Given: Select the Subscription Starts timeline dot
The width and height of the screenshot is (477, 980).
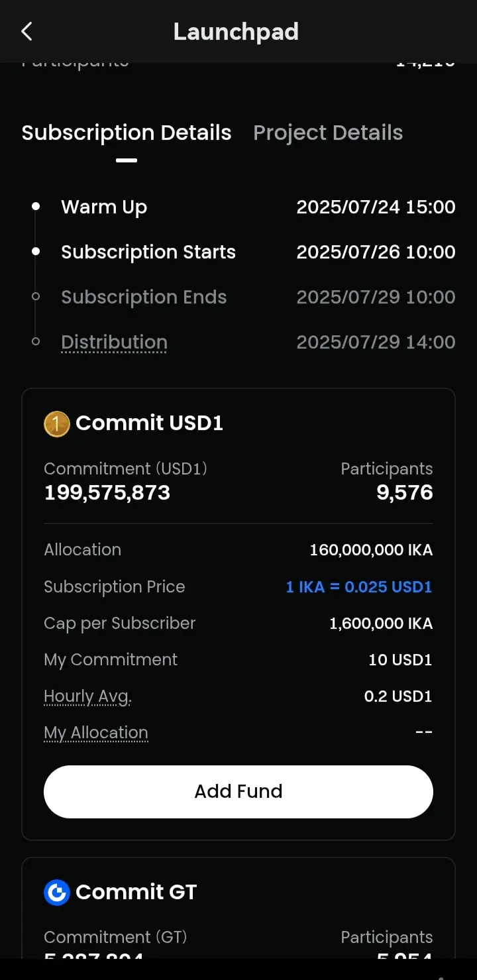Looking at the screenshot, I should click(x=36, y=252).
